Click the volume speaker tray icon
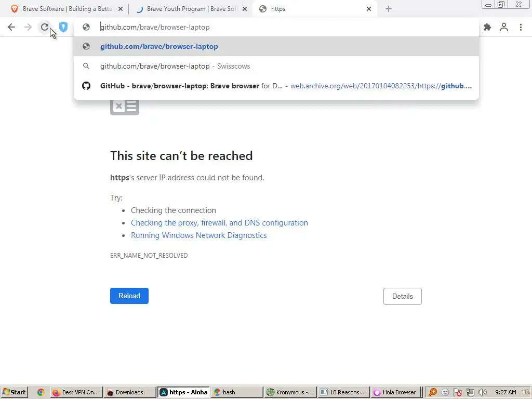Viewport: 532px width, 399px height. pos(482,392)
